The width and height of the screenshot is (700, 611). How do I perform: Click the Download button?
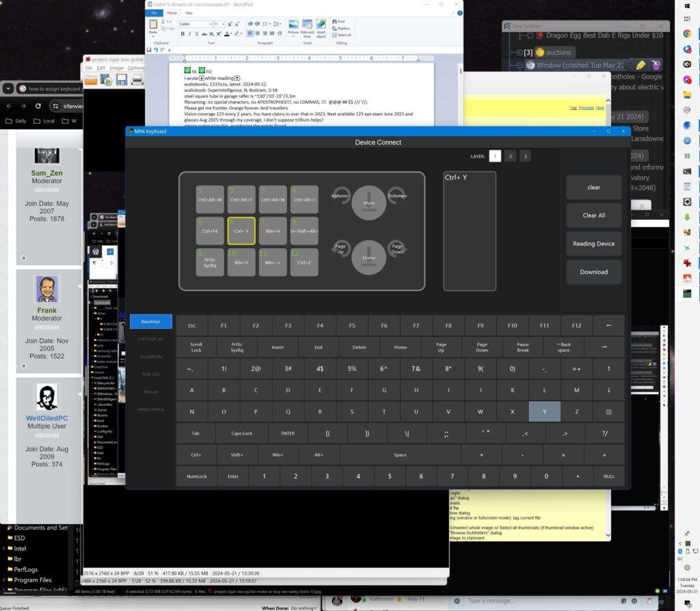click(593, 271)
